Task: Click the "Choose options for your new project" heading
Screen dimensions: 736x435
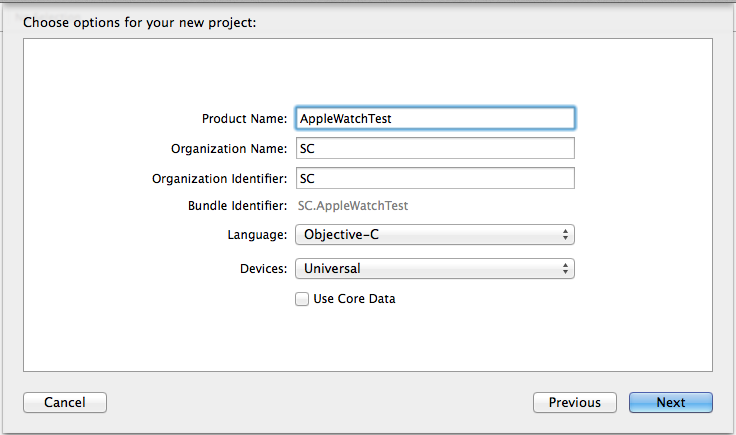Action: [140, 21]
